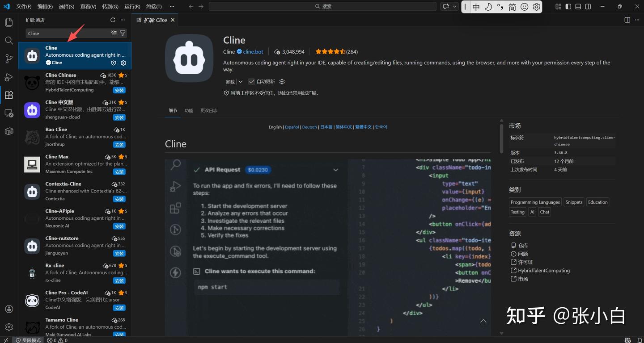Click the remote window icon in status bar
Viewport: 644px width, 343px height.
6,340
